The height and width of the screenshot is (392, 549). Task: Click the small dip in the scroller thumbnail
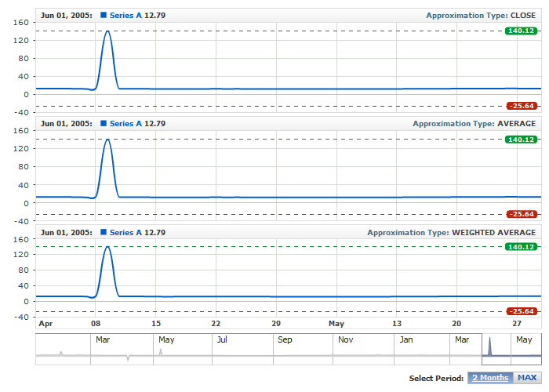pos(127,358)
